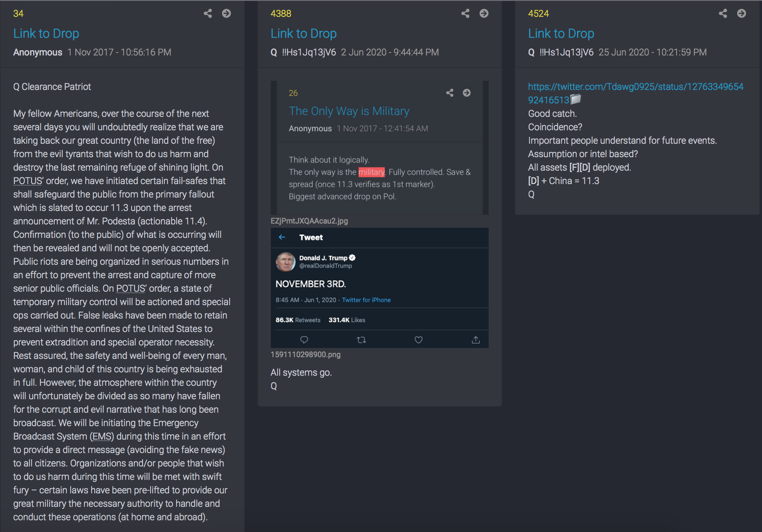The height and width of the screenshot is (532, 762).
Task: Open Link to Drop for post 4388
Action: [304, 33]
